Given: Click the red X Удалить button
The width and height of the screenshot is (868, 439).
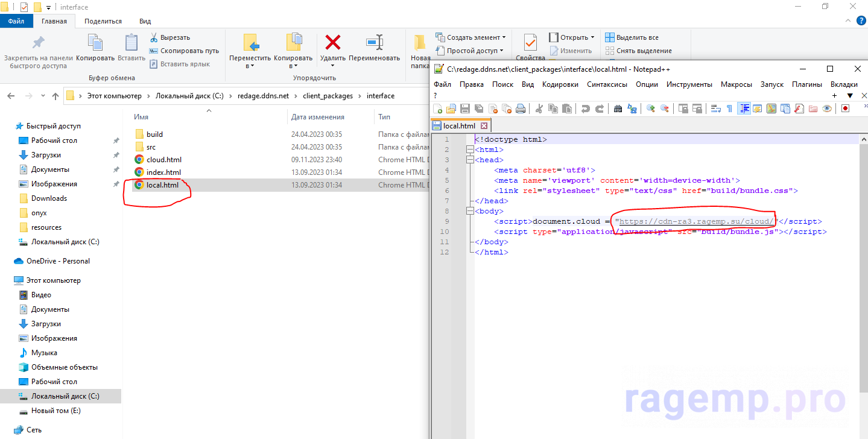Looking at the screenshot, I should click(x=333, y=48).
